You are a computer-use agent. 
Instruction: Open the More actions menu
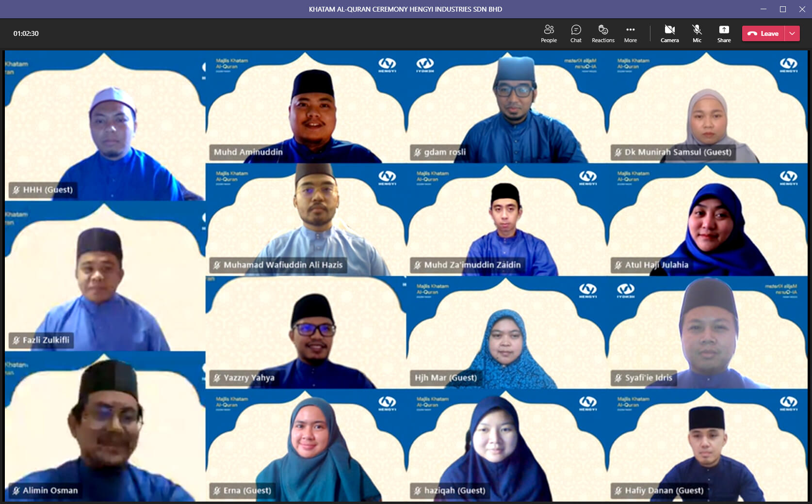click(x=630, y=33)
